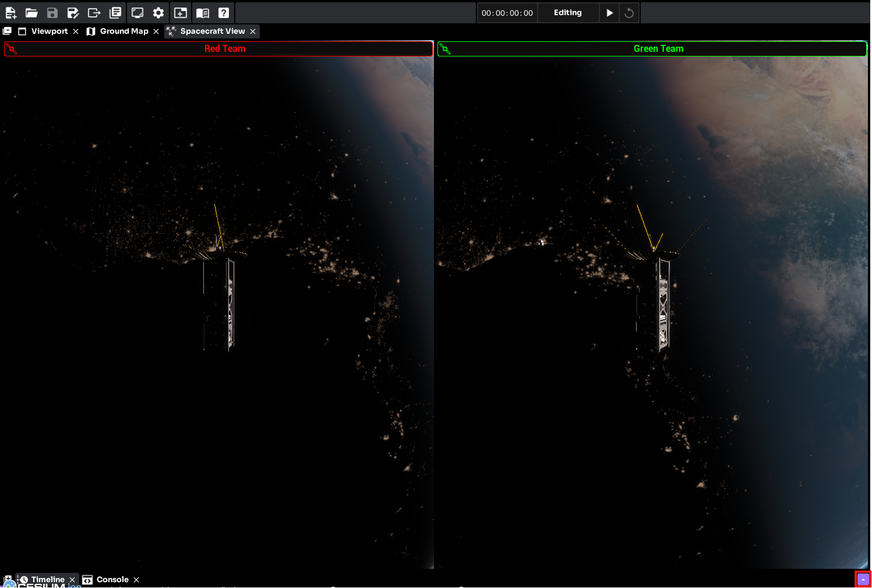Start the simulation with the play button

point(609,13)
